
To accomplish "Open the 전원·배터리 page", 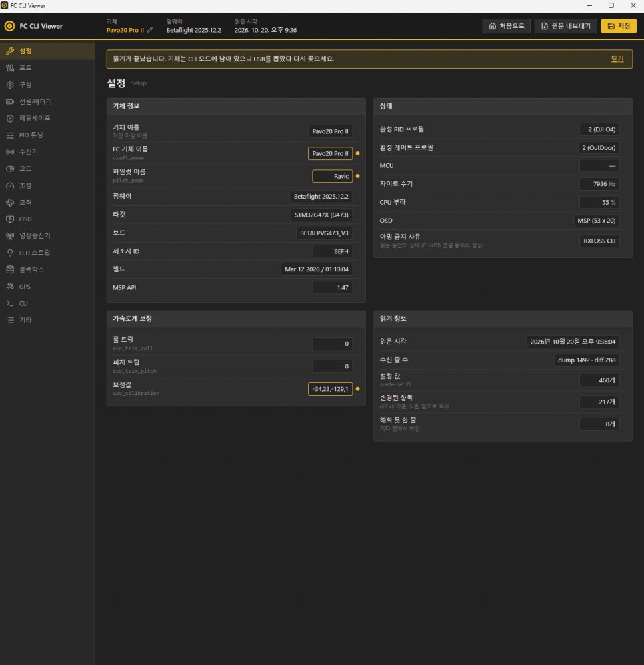I will tap(47, 102).
